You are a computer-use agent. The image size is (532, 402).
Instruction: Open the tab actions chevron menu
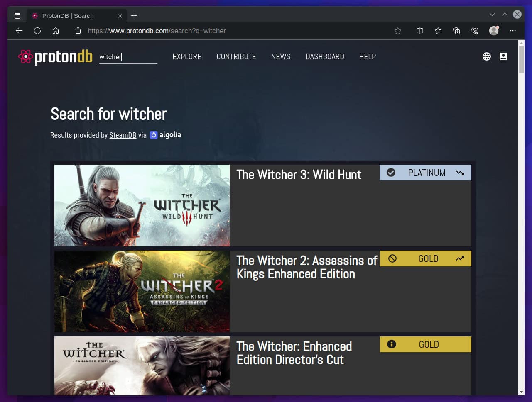pos(492,14)
